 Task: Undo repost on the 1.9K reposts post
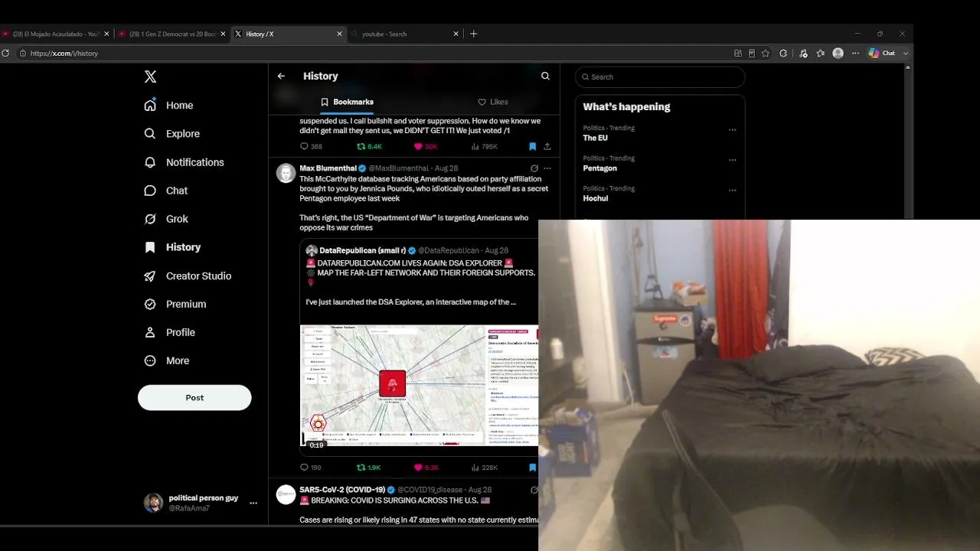(x=369, y=467)
